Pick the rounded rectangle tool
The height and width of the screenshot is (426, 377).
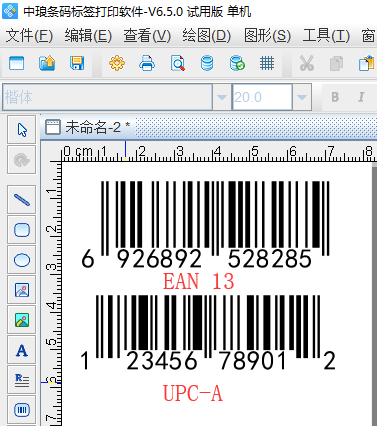22,230
